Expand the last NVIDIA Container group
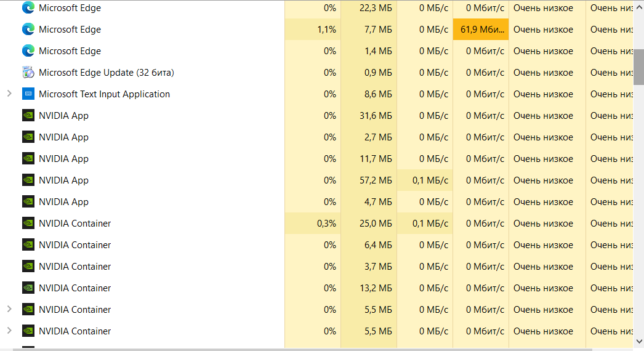This screenshot has height=351, width=644. pos(9,331)
